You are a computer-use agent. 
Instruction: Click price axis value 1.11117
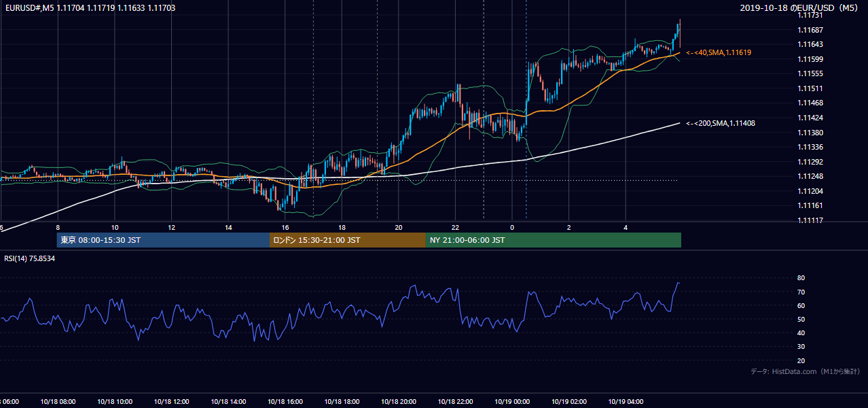pyautogui.click(x=810, y=220)
